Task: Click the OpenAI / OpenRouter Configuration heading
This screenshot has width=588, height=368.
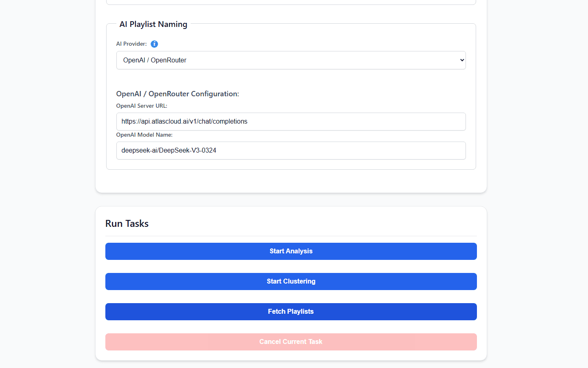Action: pos(178,94)
